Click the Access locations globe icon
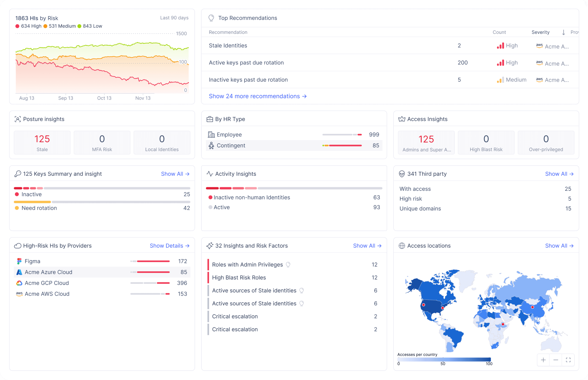The image size is (588, 380). (x=402, y=246)
